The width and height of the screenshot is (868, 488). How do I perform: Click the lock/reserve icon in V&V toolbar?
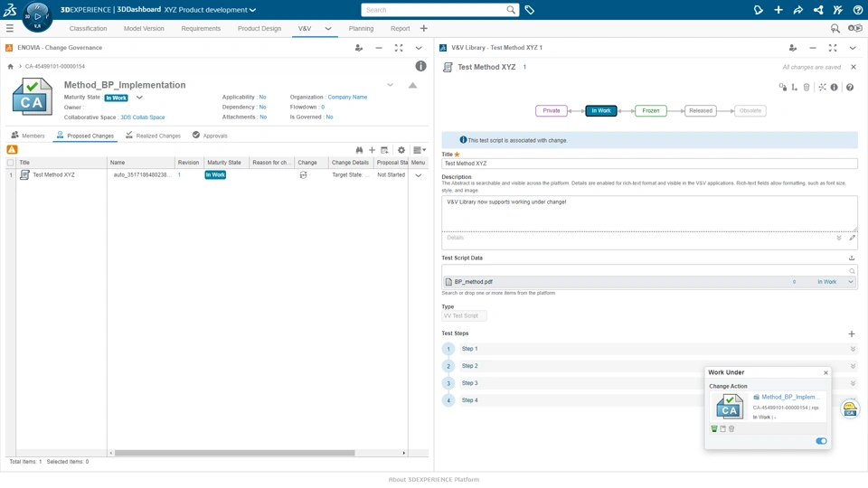pyautogui.click(x=783, y=88)
